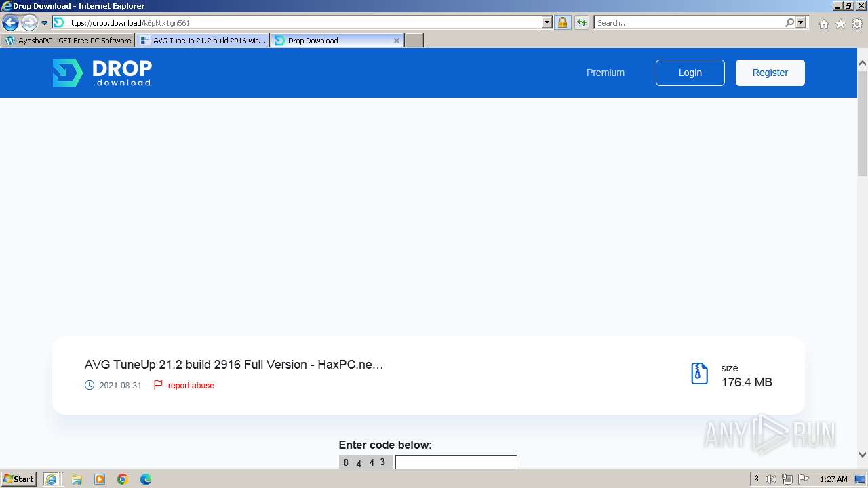Screen dimensions: 868x488
Task: Launch Microsoft Edge from the taskbar
Action: pyautogui.click(x=146, y=479)
